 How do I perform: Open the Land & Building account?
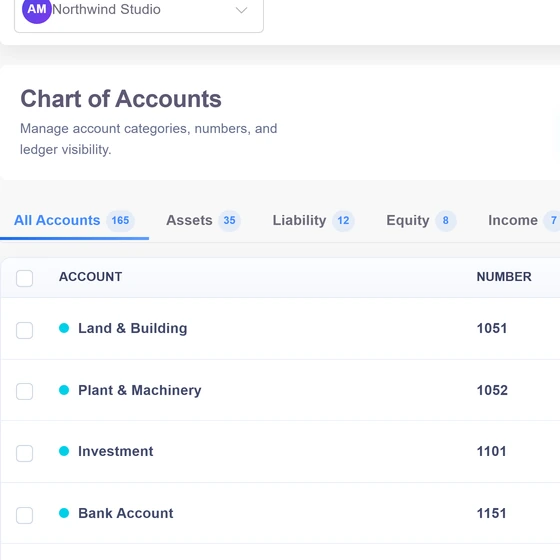point(132,328)
